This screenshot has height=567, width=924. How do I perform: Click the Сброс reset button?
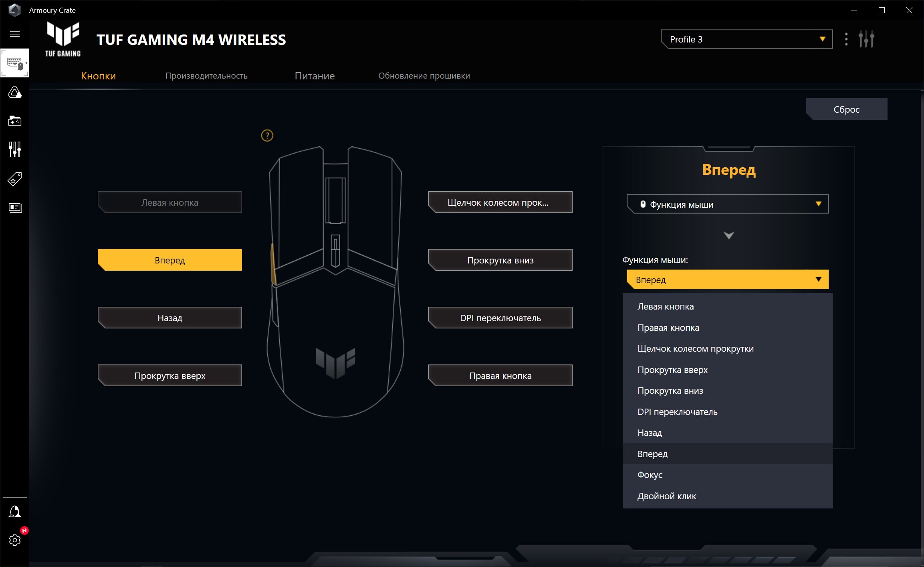pyautogui.click(x=846, y=109)
